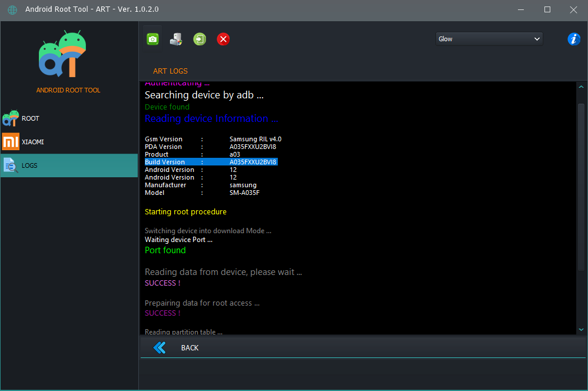Click the ANDROID ROOT TOOL caption
Viewport: 588px width, 391px height.
[x=68, y=90]
